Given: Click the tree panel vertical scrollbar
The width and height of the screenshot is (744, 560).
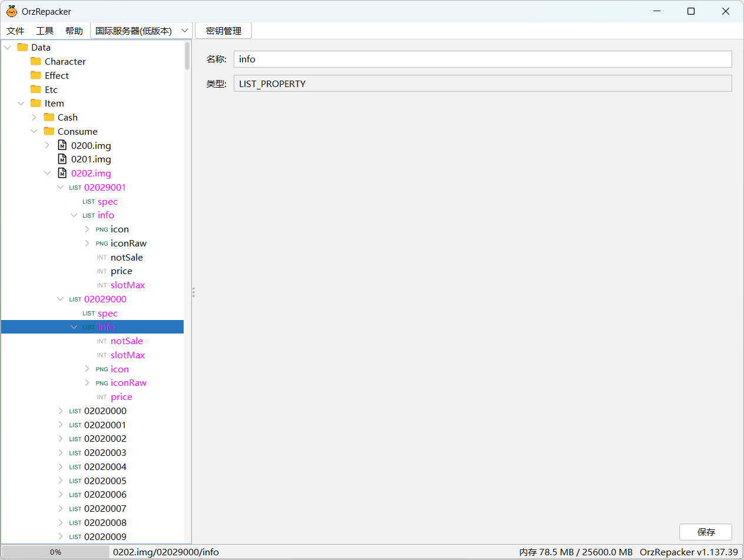Looking at the screenshot, I should point(187,56).
